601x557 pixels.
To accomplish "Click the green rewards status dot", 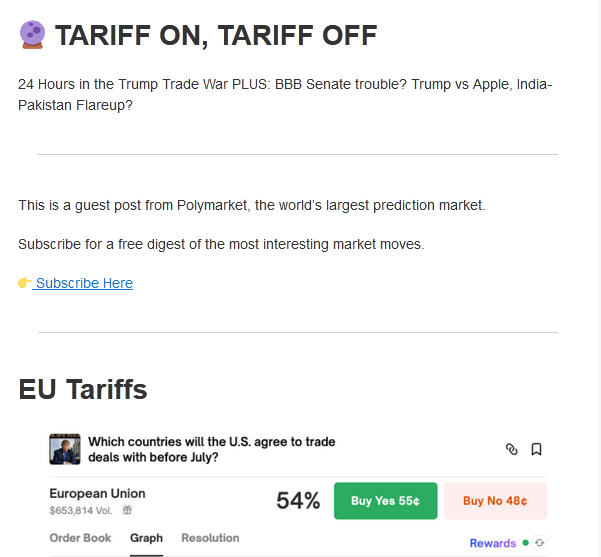I will [x=526, y=543].
